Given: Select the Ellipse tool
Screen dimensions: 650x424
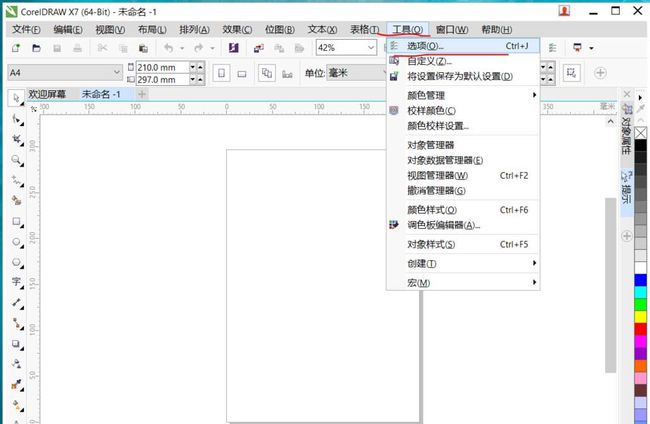Looking at the screenshot, I should (x=16, y=241).
